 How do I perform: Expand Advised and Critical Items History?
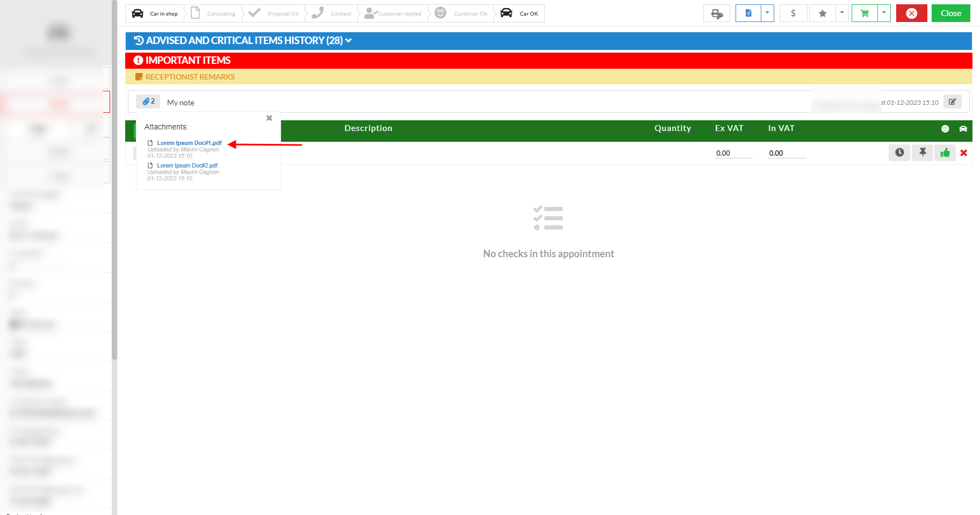(243, 41)
